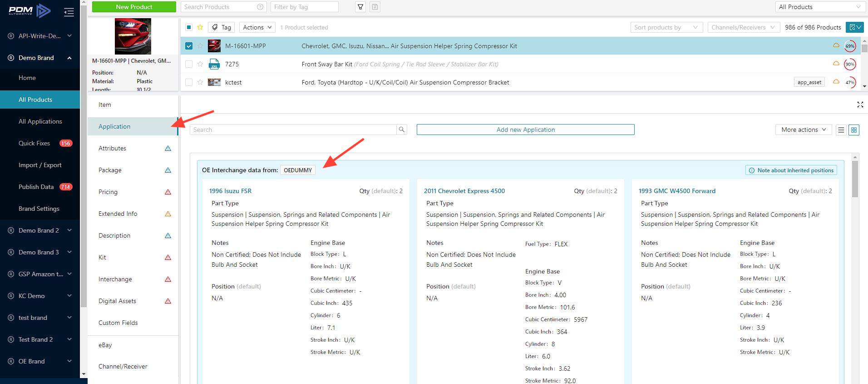Focus the Filter by Tag field
The height and width of the screenshot is (384, 868).
(x=305, y=7)
